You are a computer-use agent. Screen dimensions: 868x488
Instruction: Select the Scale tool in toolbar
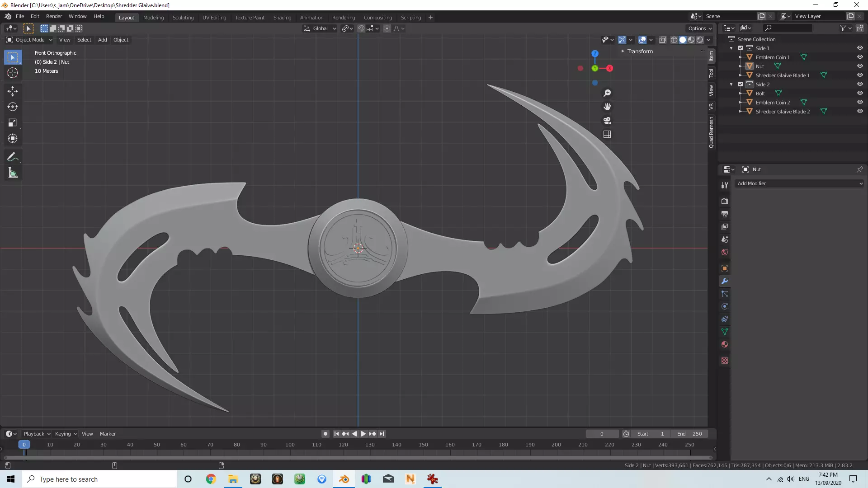point(13,123)
